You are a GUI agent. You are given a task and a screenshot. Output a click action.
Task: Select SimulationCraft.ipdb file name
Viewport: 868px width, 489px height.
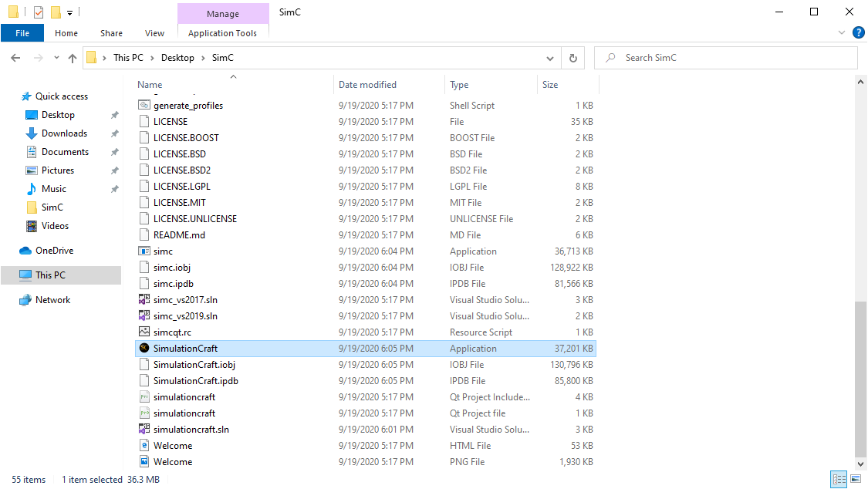pos(196,380)
